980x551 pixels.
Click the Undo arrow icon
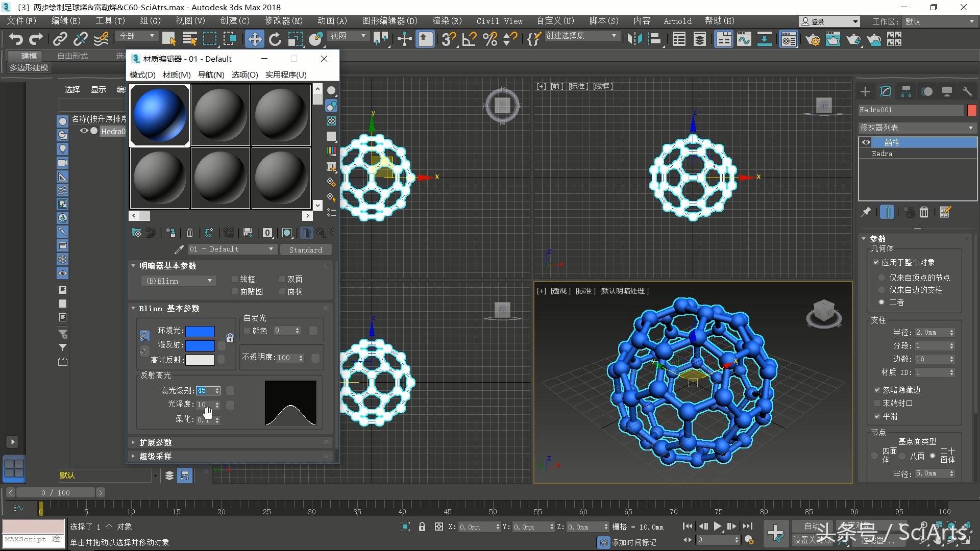[16, 39]
